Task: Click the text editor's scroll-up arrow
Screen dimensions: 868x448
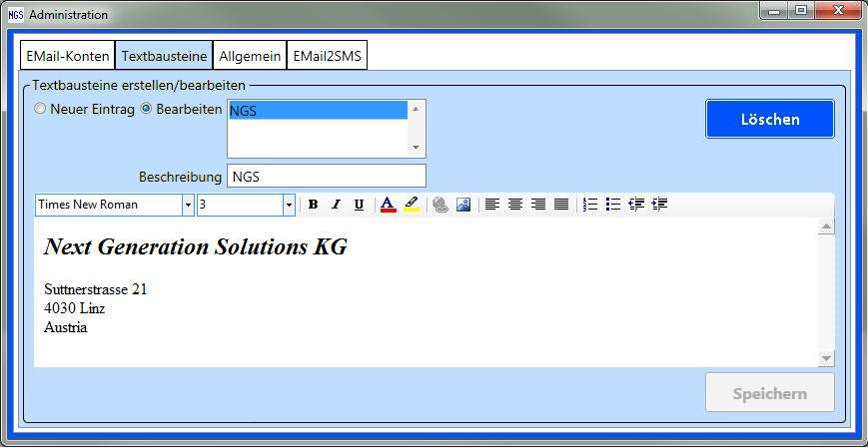Action: click(x=826, y=226)
